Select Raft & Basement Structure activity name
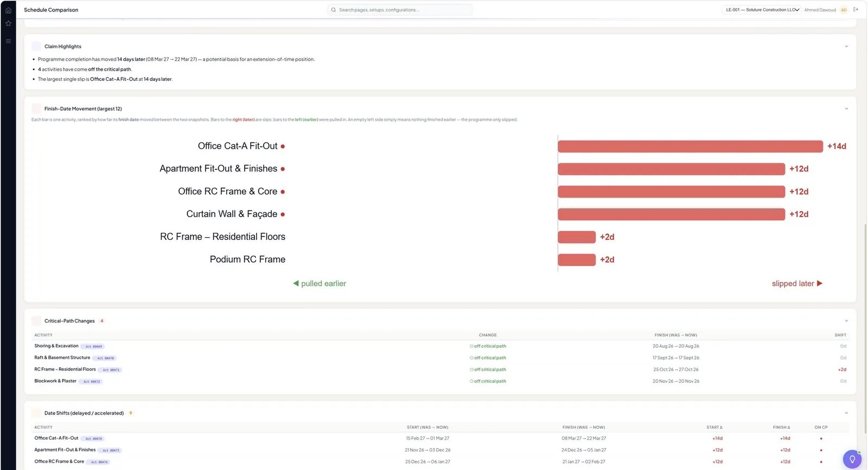 click(x=62, y=358)
